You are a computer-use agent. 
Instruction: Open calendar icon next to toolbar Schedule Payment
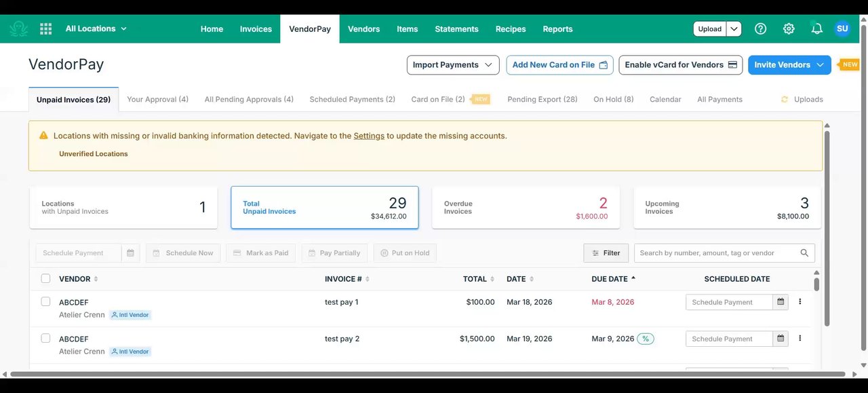[x=130, y=253]
